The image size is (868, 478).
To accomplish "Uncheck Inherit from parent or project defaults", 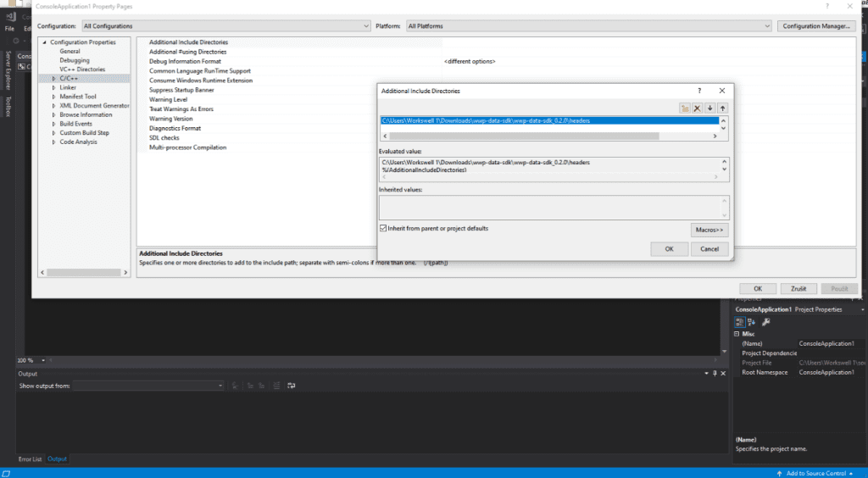I will tap(384, 228).
